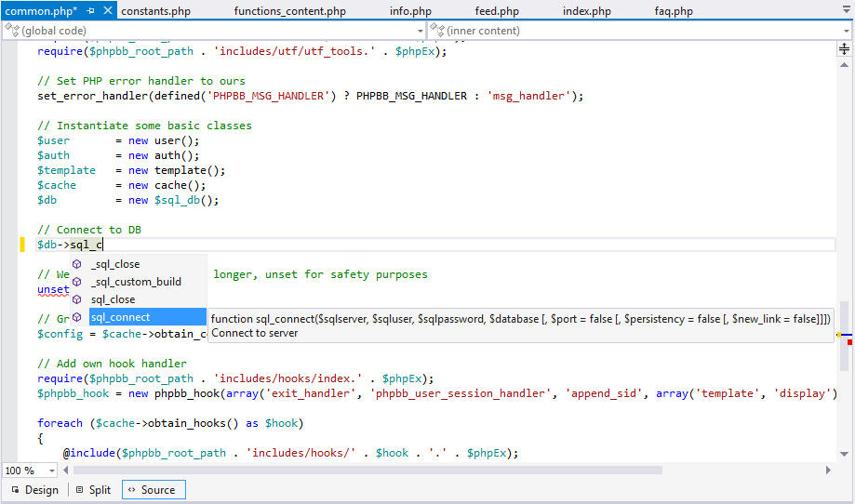Switch to index.php tab
This screenshot has height=504, width=855.
point(587,11)
